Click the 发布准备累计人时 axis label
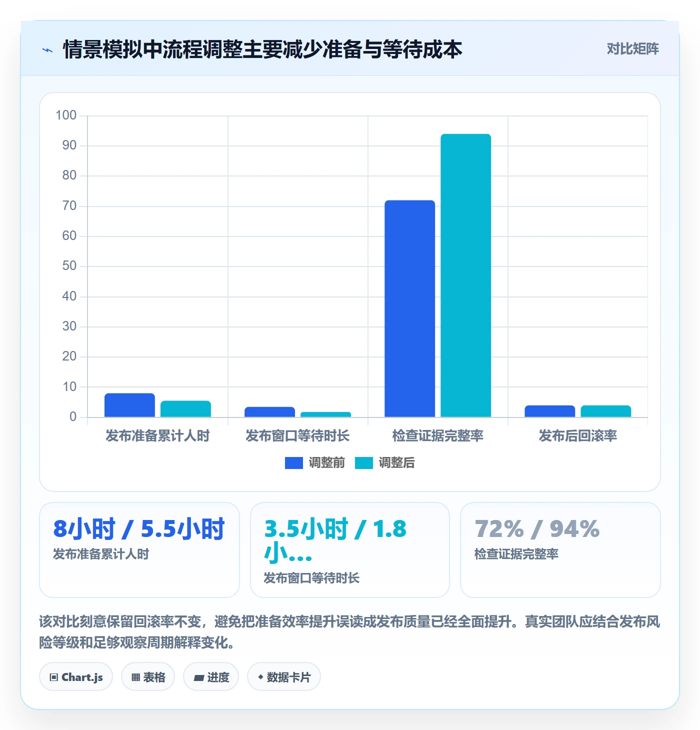The height and width of the screenshot is (730, 700). 157,435
